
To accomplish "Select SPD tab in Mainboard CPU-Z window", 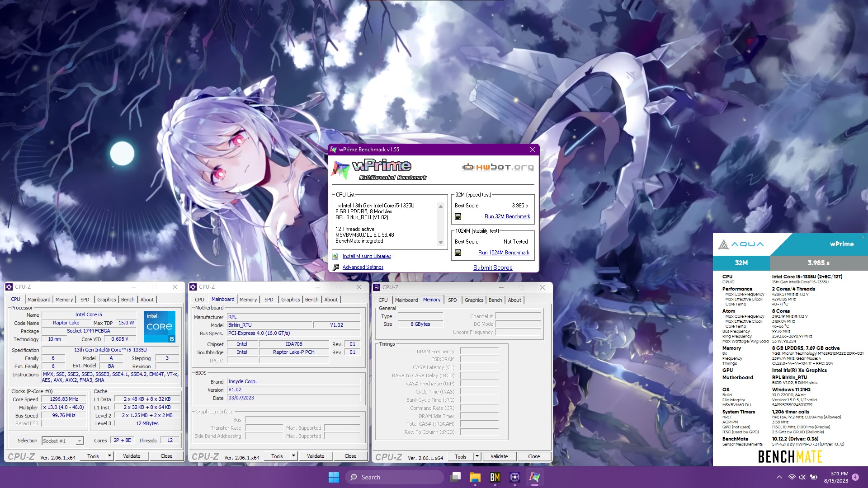I will tap(269, 300).
